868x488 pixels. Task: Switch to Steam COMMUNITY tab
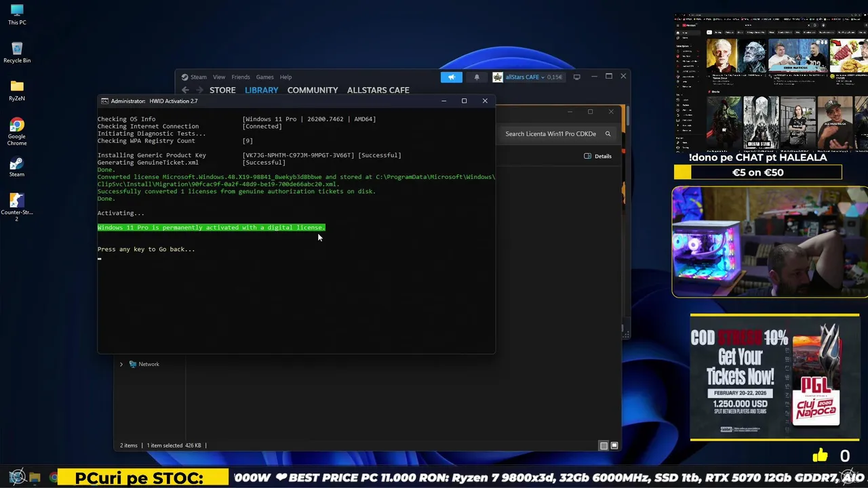pos(313,89)
